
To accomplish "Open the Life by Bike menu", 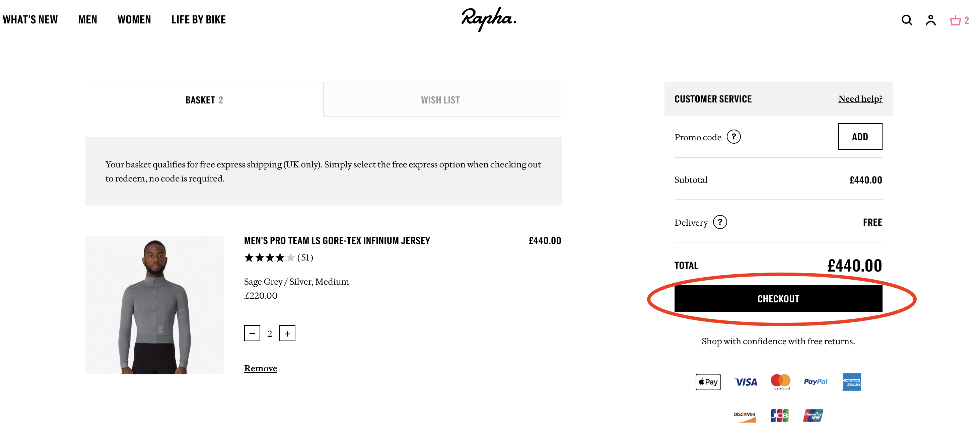I will pos(198,20).
